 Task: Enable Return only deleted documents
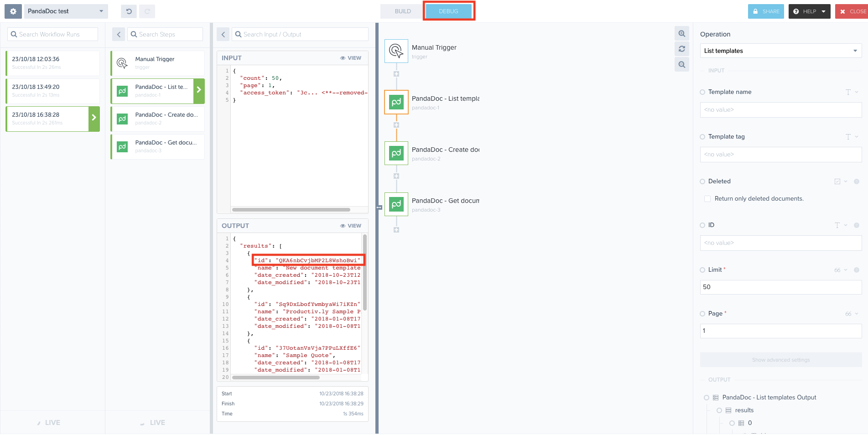click(707, 198)
